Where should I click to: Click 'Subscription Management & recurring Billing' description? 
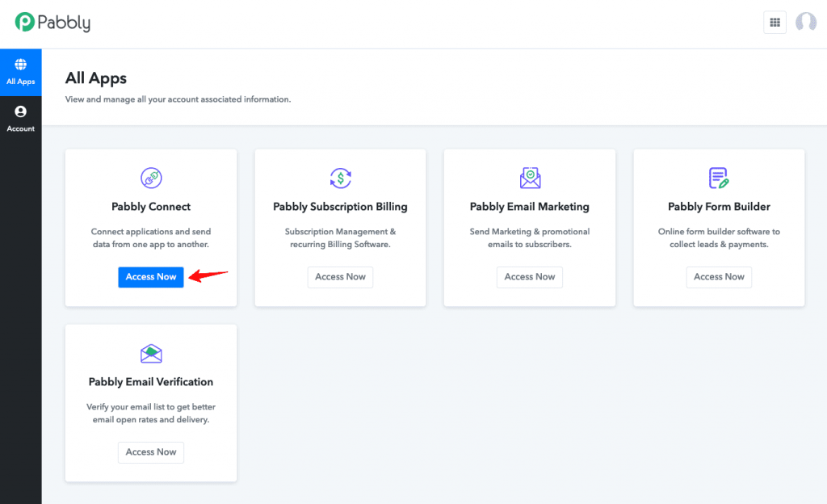(340, 237)
